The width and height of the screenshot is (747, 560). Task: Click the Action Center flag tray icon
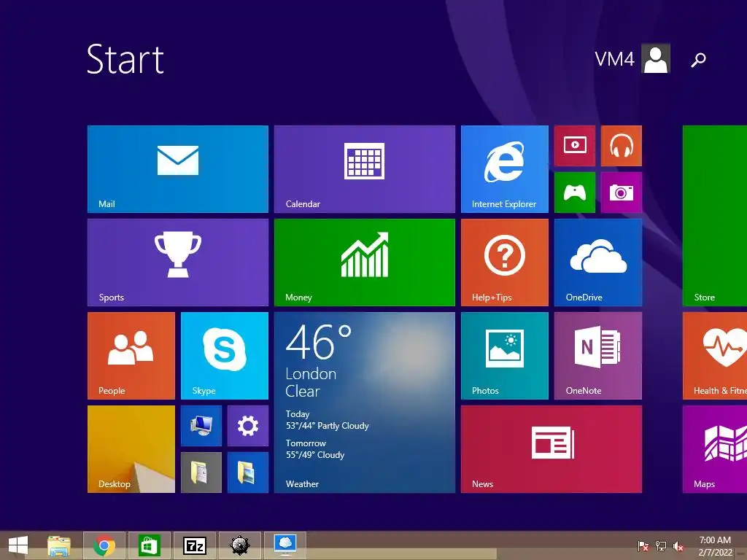pos(643,545)
